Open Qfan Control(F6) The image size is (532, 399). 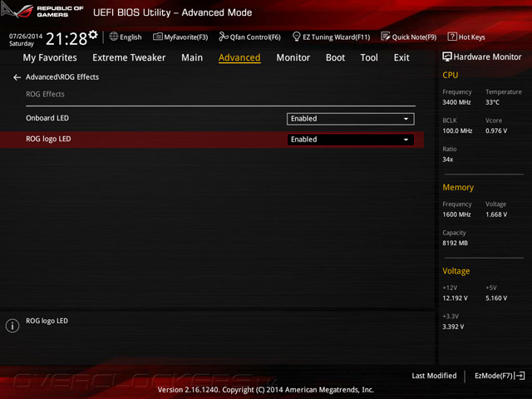click(x=255, y=37)
